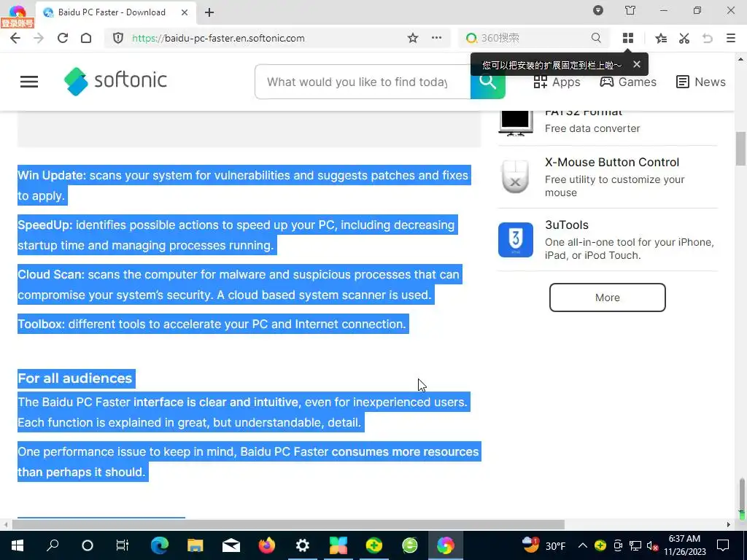Click the 'For all audiences' heading

point(75,378)
